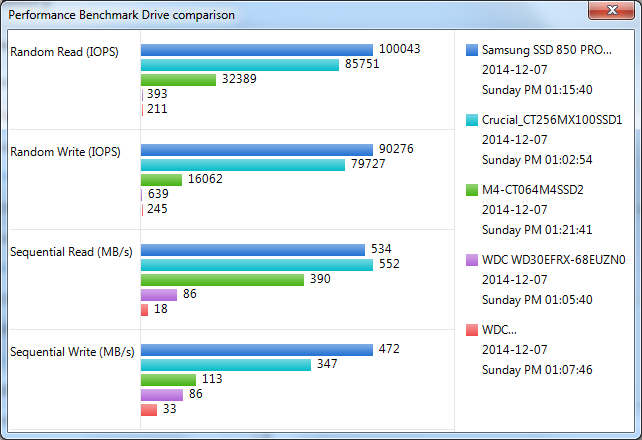
Task: Click the timestamp Sunday PM 01:15:40
Action: click(537, 90)
